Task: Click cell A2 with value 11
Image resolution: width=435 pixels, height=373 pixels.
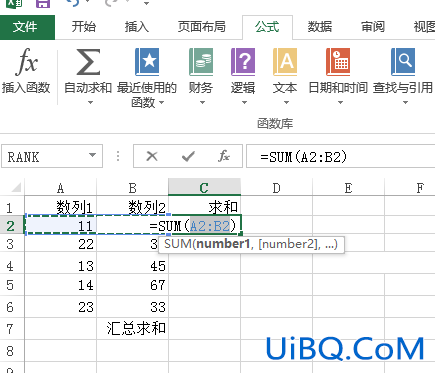Action: pyautogui.click(x=61, y=226)
